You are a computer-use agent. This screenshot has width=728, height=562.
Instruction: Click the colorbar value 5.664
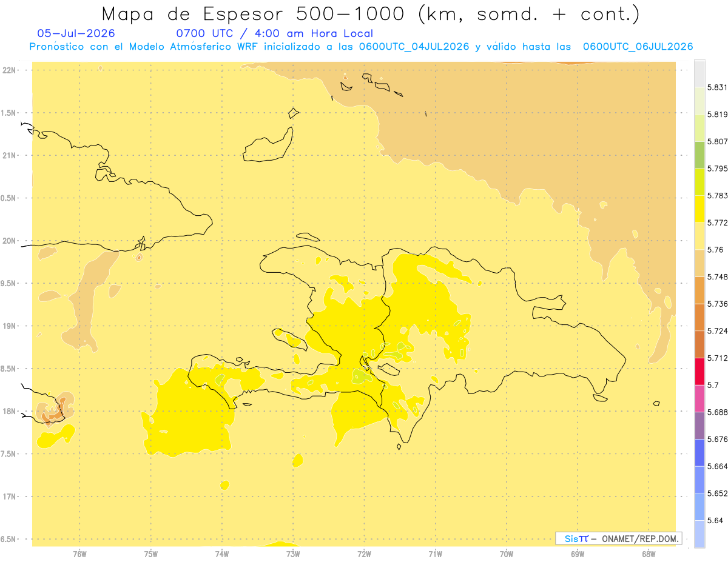717,466
